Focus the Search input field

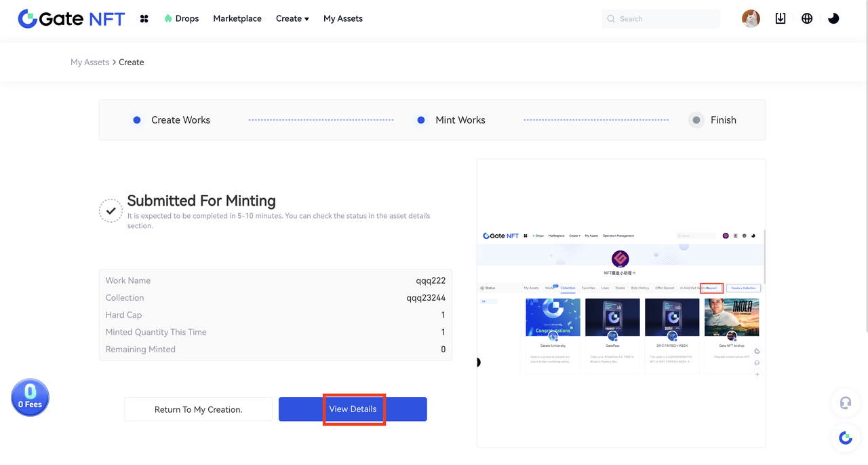pyautogui.click(x=665, y=19)
